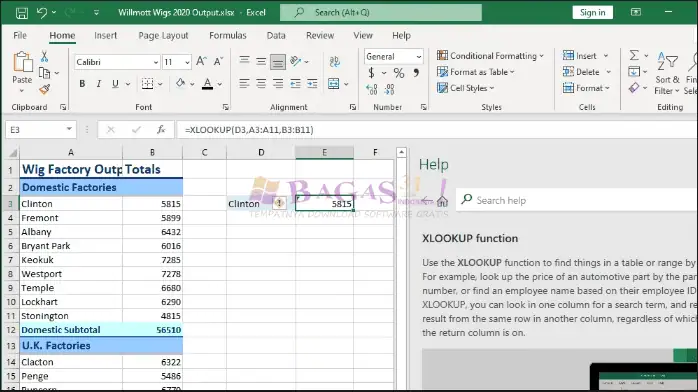Apply red font color A
This screenshot has height=392, width=698.
(207, 83)
